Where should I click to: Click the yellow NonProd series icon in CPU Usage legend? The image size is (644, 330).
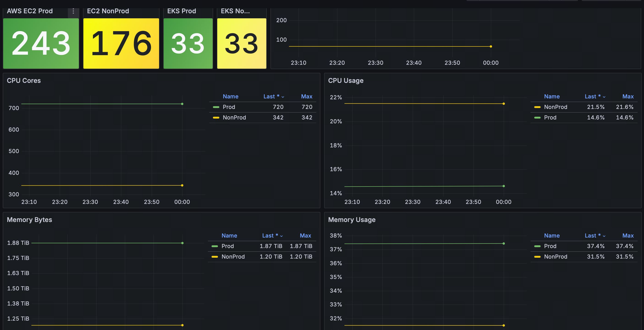point(537,107)
